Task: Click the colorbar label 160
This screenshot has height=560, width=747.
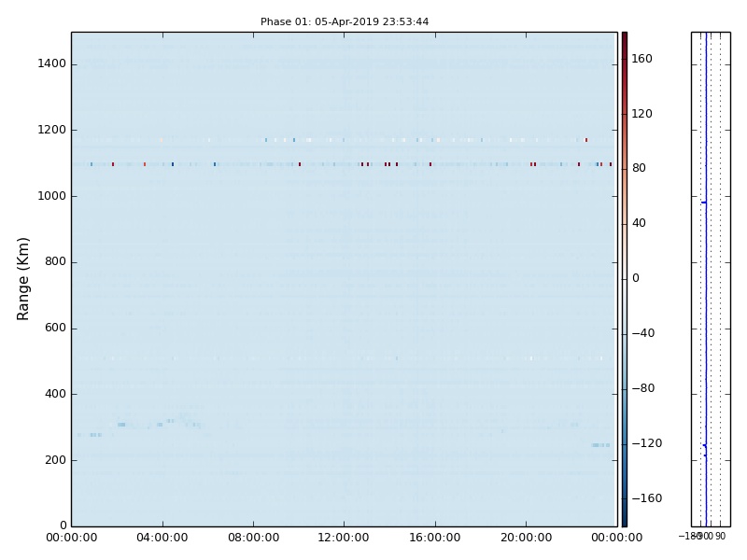Action: pos(641,59)
